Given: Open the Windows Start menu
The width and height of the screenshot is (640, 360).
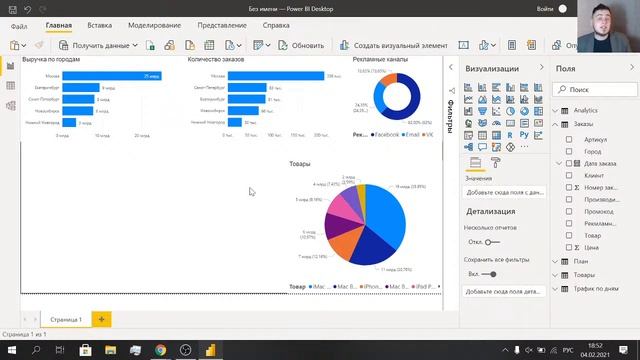Looking at the screenshot, I should pyautogui.click(x=12, y=350).
